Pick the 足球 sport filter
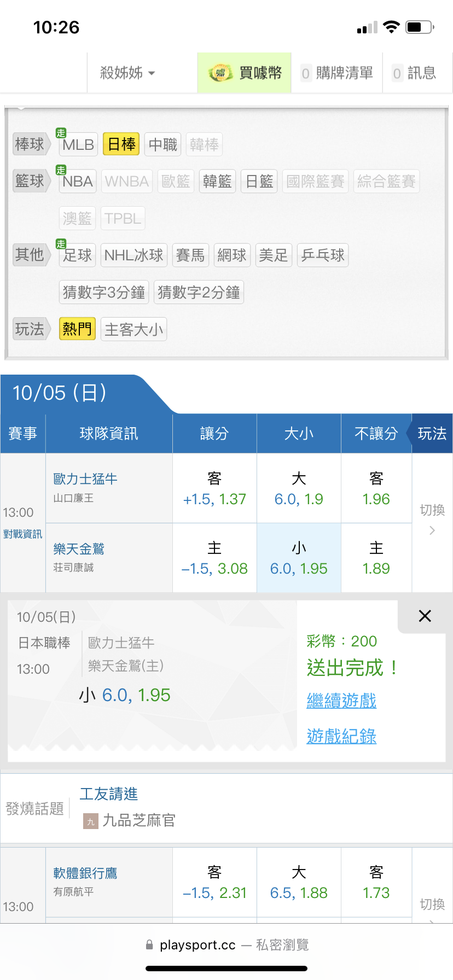This screenshot has height=980, width=453. (77, 255)
